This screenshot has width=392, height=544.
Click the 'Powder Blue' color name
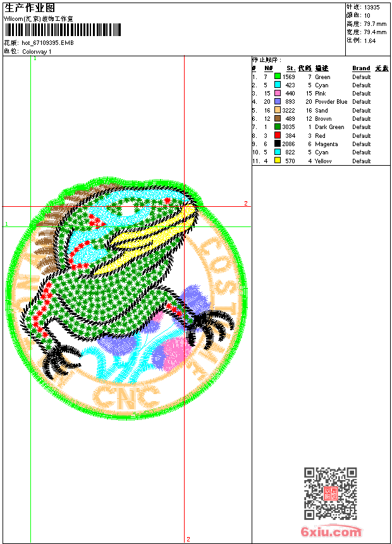tap(331, 102)
